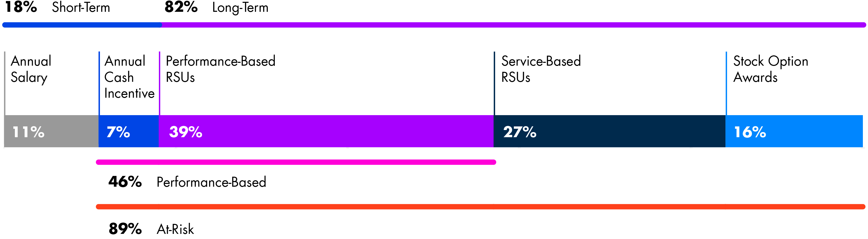
Task: Click the "Performance-Based RSUs" label
Action: pyautogui.click(x=220, y=69)
